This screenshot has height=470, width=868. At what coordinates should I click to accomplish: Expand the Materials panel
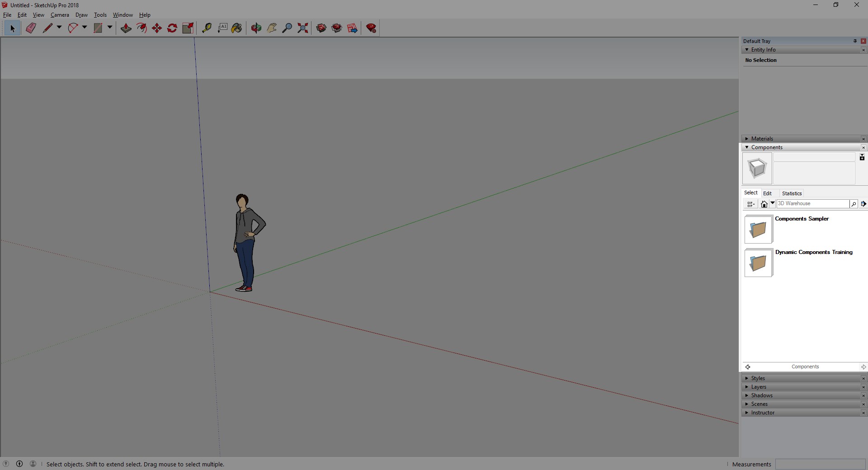point(762,139)
